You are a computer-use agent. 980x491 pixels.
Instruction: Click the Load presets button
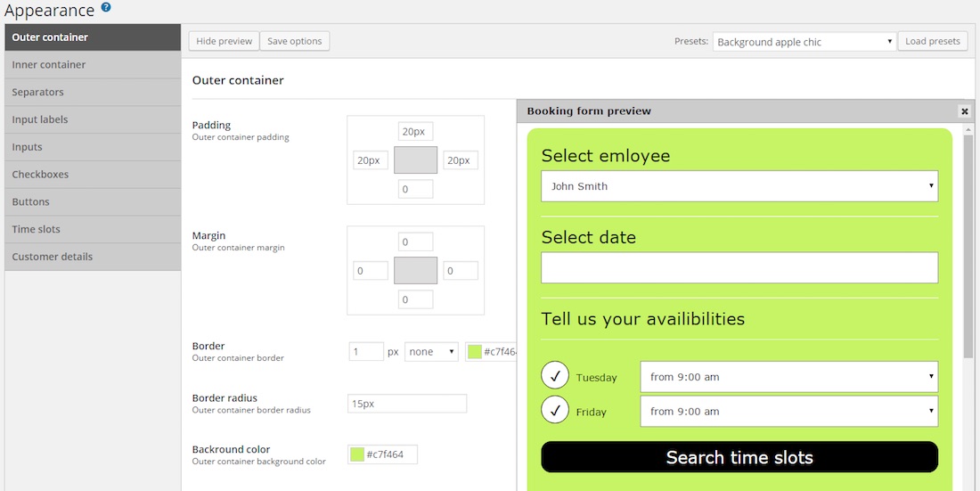coord(933,42)
